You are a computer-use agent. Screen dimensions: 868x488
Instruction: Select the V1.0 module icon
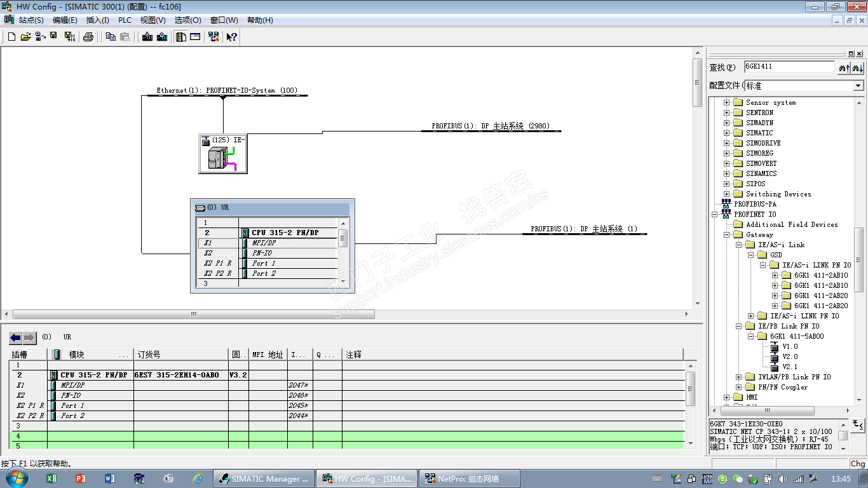coord(774,347)
